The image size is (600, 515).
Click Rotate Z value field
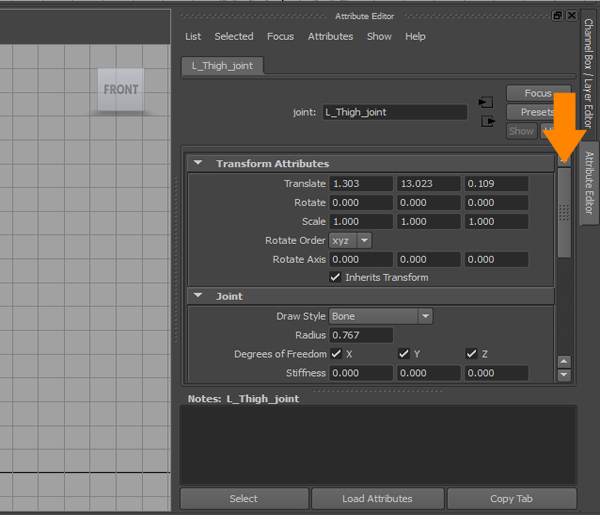pyautogui.click(x=496, y=202)
